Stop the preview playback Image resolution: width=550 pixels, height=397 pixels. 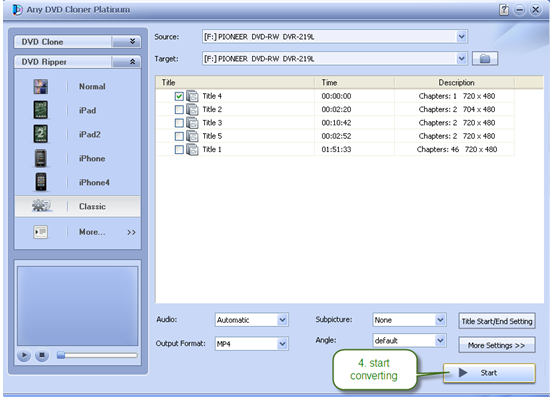coord(42,355)
